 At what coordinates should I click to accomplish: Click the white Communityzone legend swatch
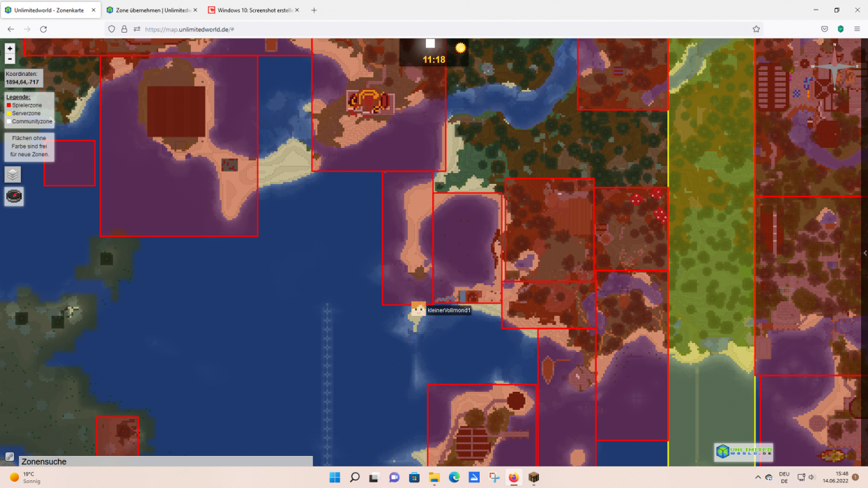click(x=8, y=121)
